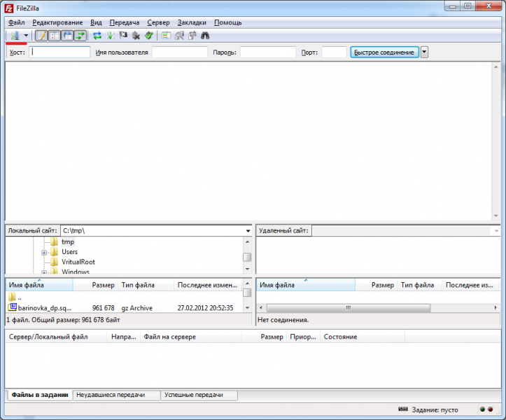Open the directory listing filters icon
506x420 pixels.
tap(167, 36)
